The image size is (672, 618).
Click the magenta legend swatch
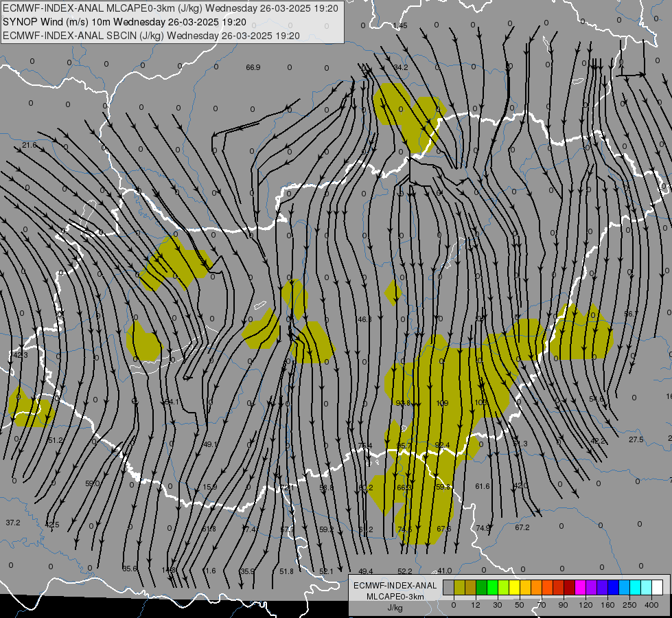click(x=580, y=588)
